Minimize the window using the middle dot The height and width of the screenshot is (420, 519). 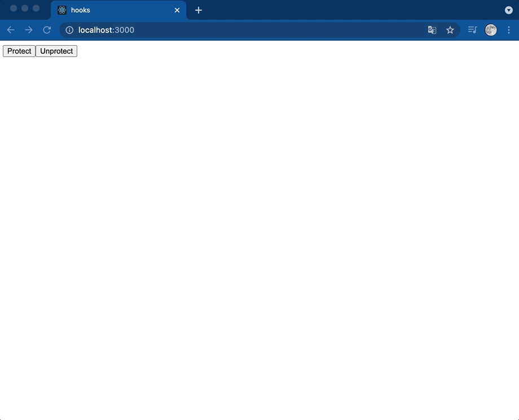[25, 8]
